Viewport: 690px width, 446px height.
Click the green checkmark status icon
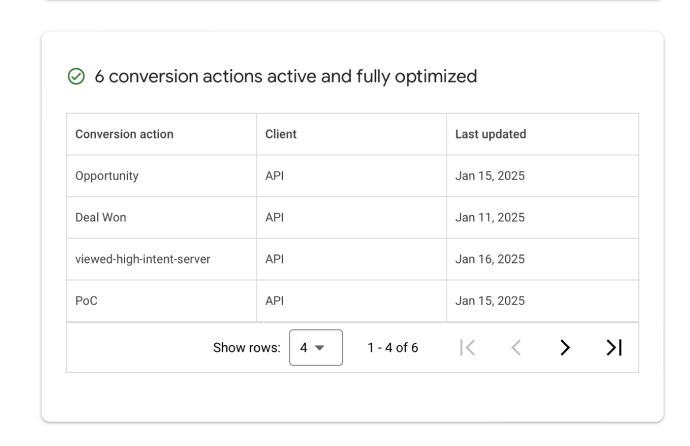pyautogui.click(x=76, y=77)
